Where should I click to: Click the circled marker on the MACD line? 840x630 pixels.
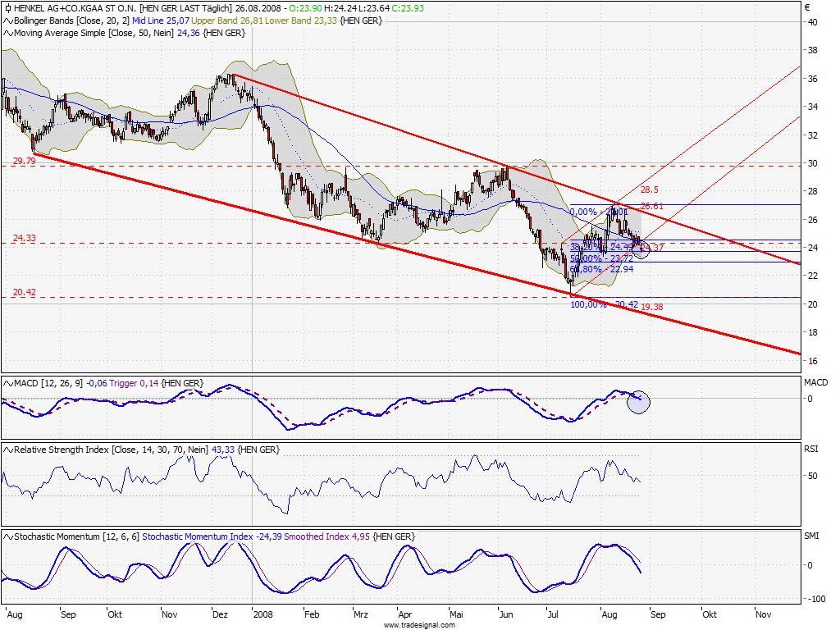click(638, 402)
